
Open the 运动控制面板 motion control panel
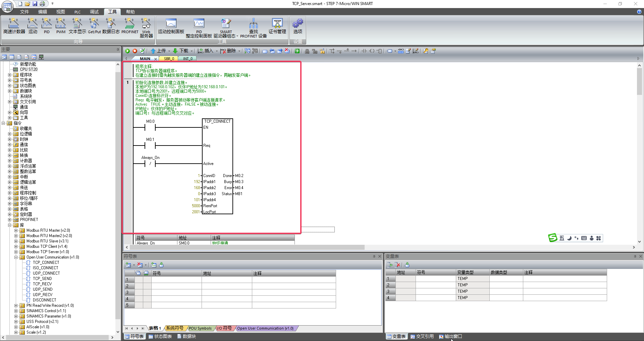pyautogui.click(x=171, y=26)
